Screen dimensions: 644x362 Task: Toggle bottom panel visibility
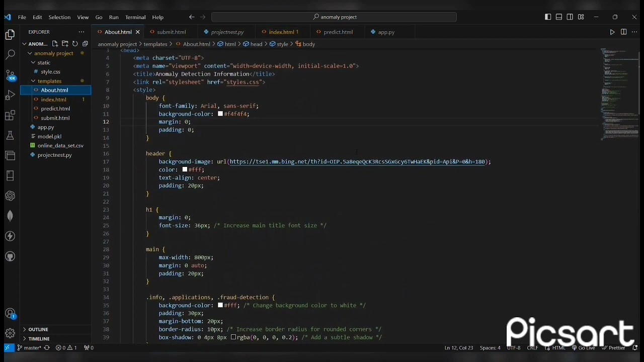[x=559, y=17]
